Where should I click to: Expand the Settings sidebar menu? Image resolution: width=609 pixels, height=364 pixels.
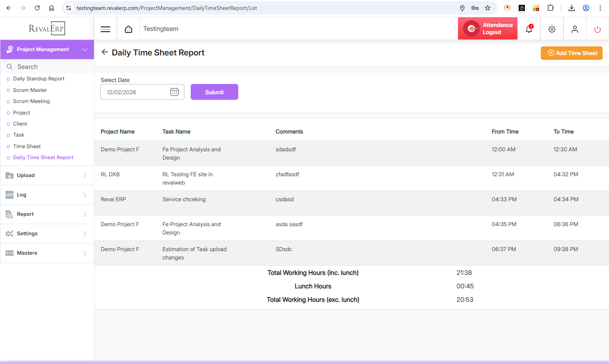[47, 234]
